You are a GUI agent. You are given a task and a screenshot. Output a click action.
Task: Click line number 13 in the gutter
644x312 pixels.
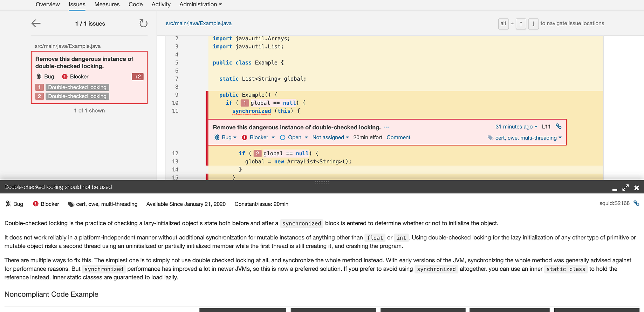(175, 161)
